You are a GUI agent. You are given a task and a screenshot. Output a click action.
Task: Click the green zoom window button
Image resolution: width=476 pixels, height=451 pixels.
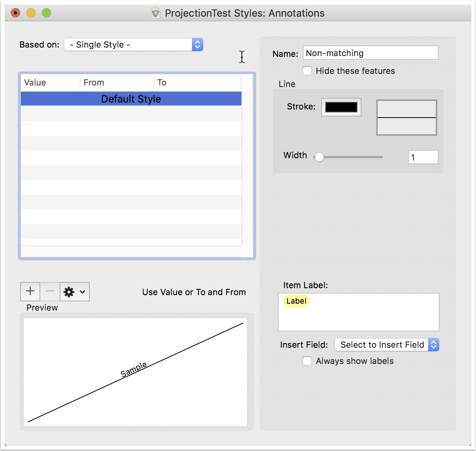(x=46, y=13)
